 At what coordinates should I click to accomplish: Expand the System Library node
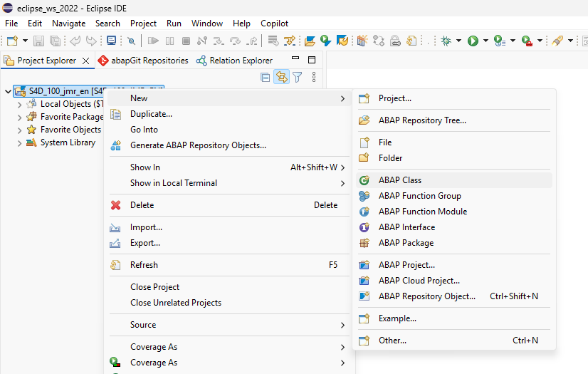[x=19, y=143]
